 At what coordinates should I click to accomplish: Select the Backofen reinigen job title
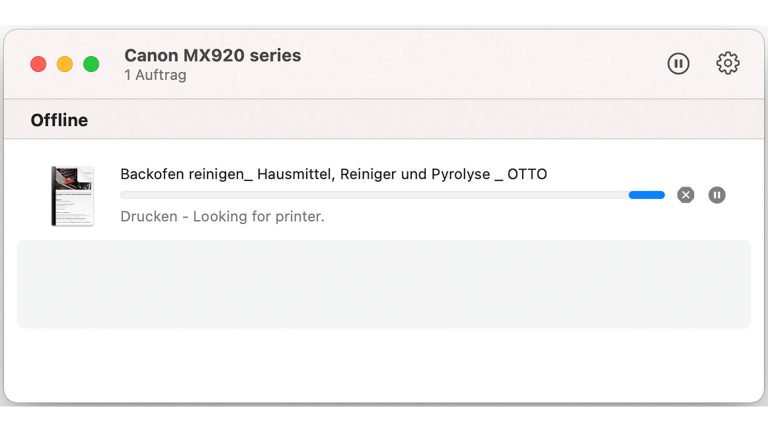[x=300, y=174]
